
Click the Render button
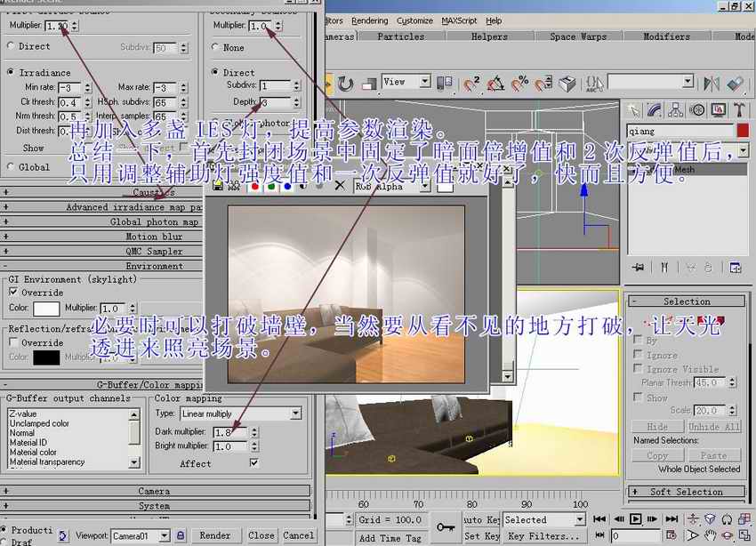pyautogui.click(x=214, y=535)
